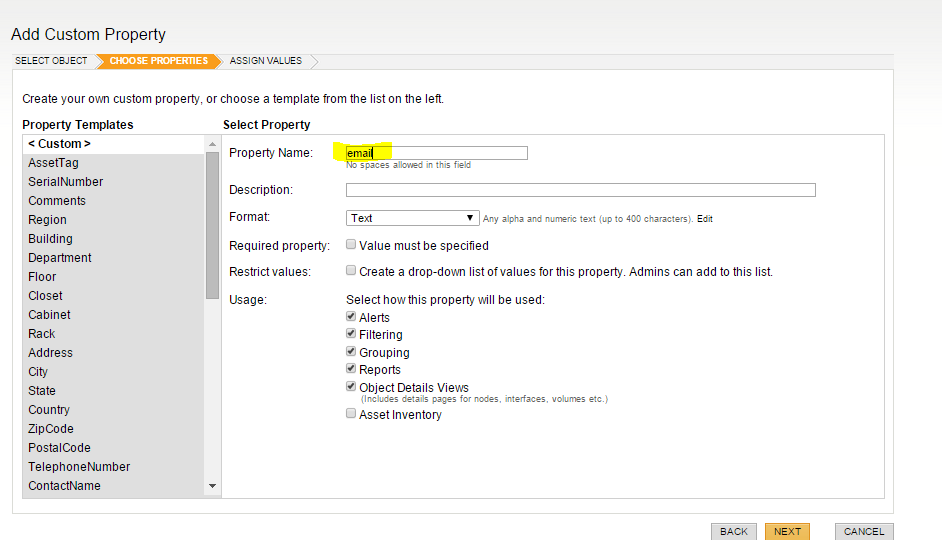
Task: Choose the Region template
Action: (114, 220)
